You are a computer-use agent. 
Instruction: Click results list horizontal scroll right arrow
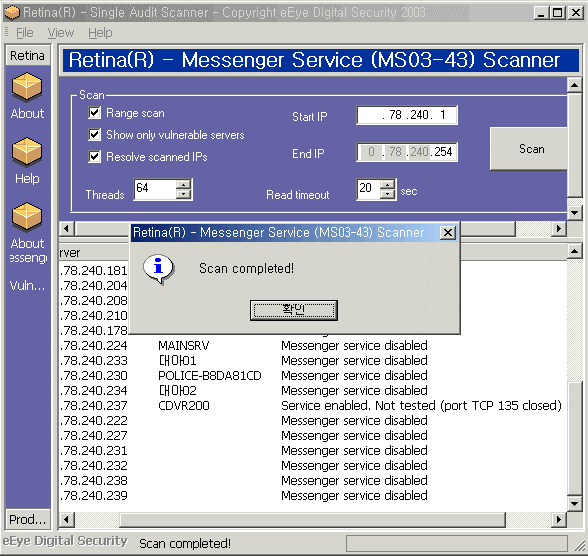(559, 520)
